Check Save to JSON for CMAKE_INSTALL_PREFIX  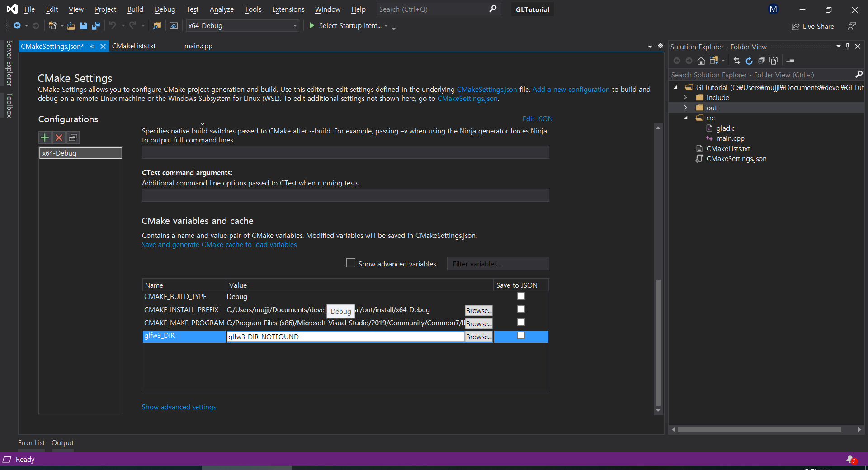[x=521, y=309]
